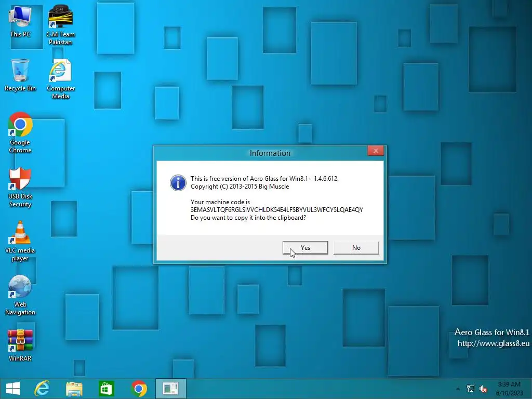The height and width of the screenshot is (399, 532).
Task: Click the "Do you want to copy it into the clipboard?" text
Action: pyautogui.click(x=248, y=218)
